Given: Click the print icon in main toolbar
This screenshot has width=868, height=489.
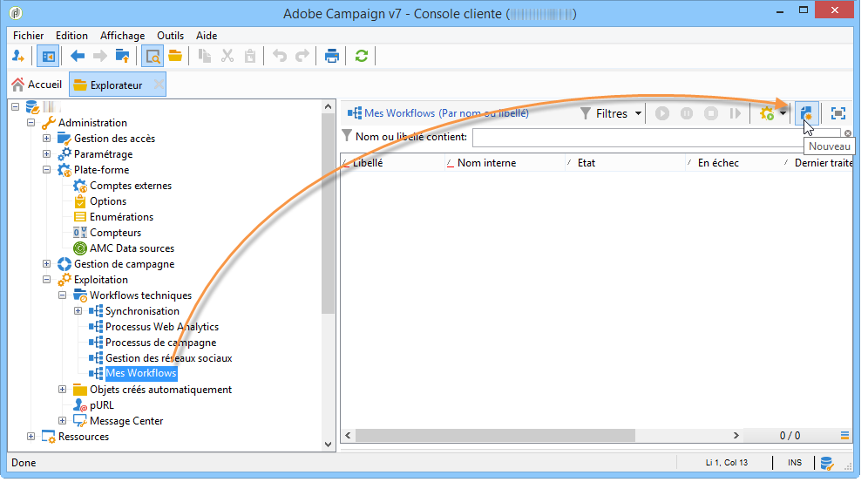Looking at the screenshot, I should tap(331, 56).
